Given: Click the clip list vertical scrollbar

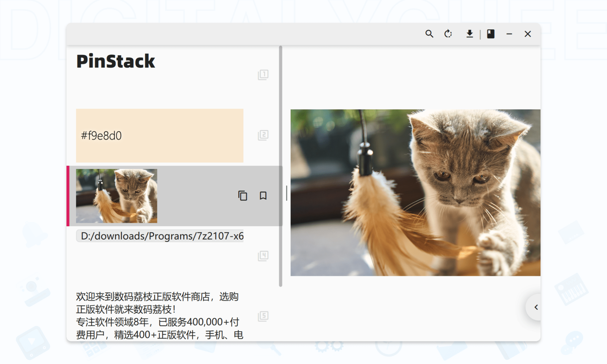Looking at the screenshot, I should (280, 166).
